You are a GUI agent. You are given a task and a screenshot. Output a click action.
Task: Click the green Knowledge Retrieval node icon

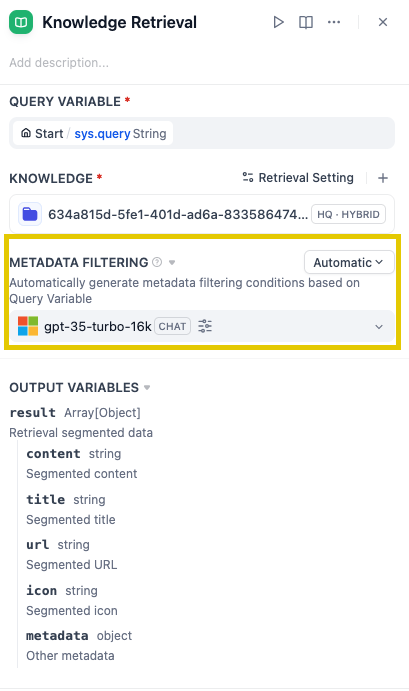coord(21,22)
